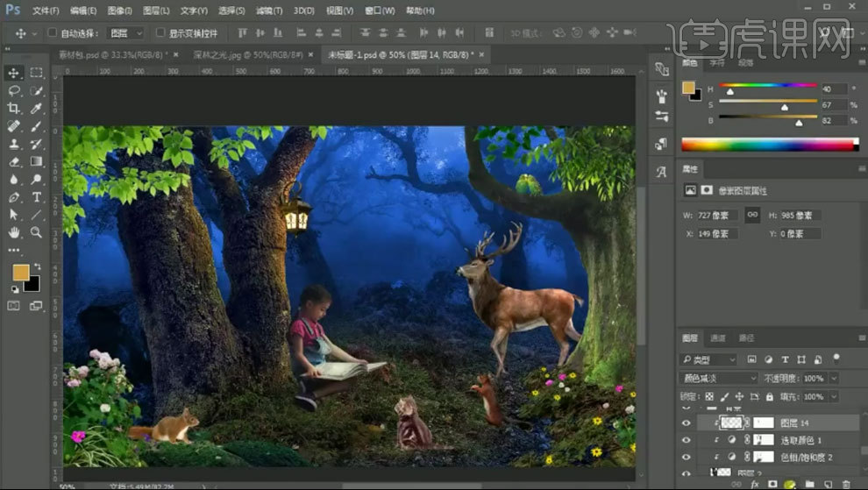Select the Line tool

pyautogui.click(x=37, y=214)
